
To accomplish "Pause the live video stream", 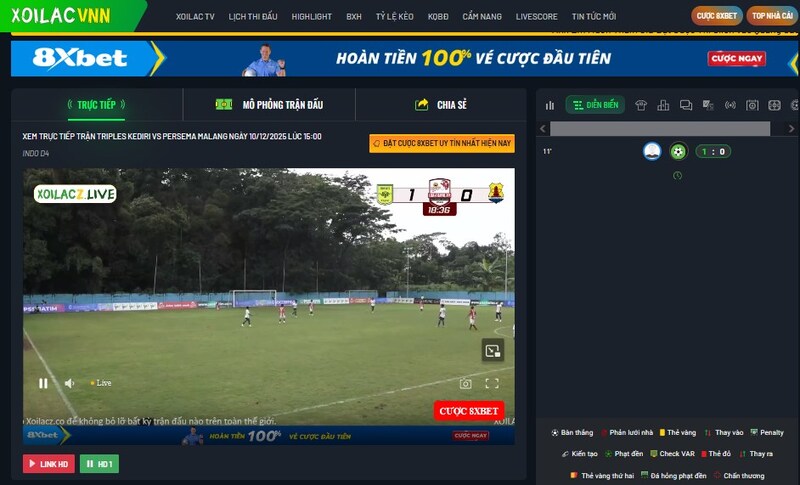I will tap(43, 383).
